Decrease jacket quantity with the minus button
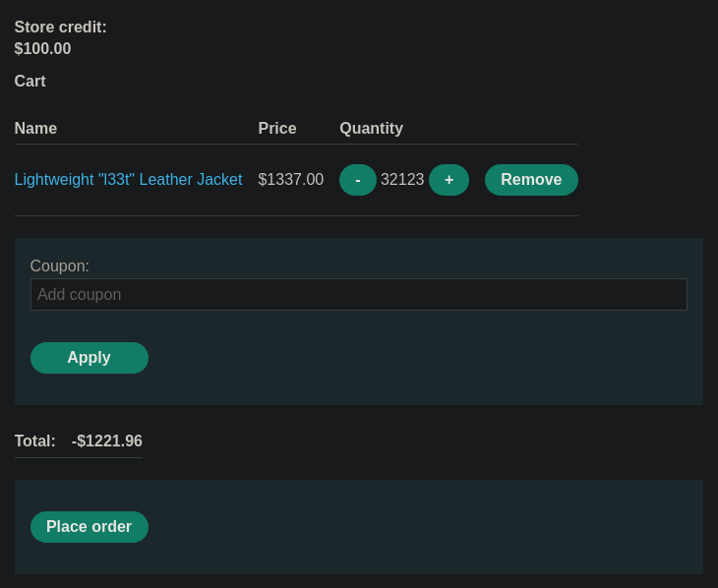The image size is (718, 588). pyautogui.click(x=358, y=180)
